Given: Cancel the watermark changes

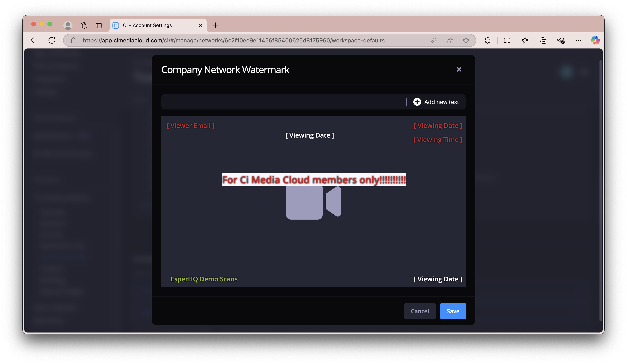Looking at the screenshot, I should 420,311.
